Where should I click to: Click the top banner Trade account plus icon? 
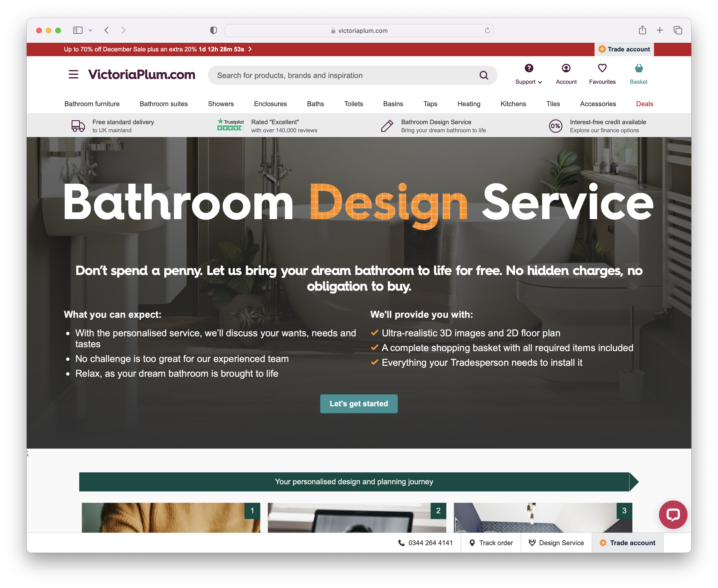(602, 49)
